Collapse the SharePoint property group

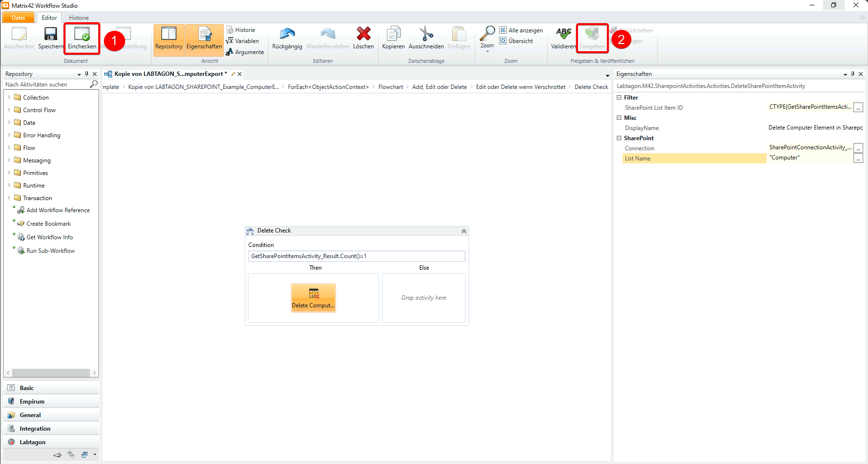(x=619, y=138)
